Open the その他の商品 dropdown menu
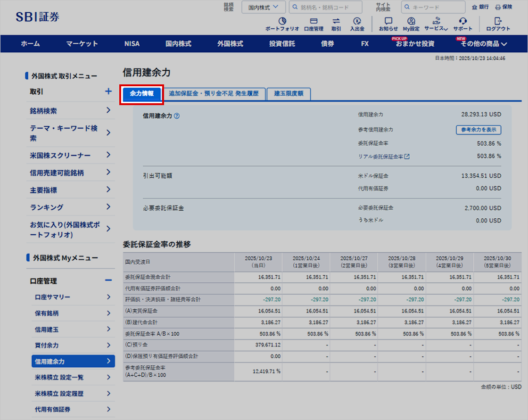The width and height of the screenshot is (528, 420). (x=484, y=44)
